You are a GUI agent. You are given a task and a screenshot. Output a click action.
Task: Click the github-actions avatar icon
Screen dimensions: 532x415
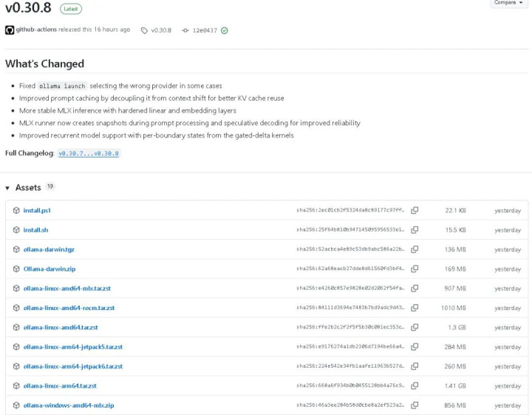click(10, 30)
